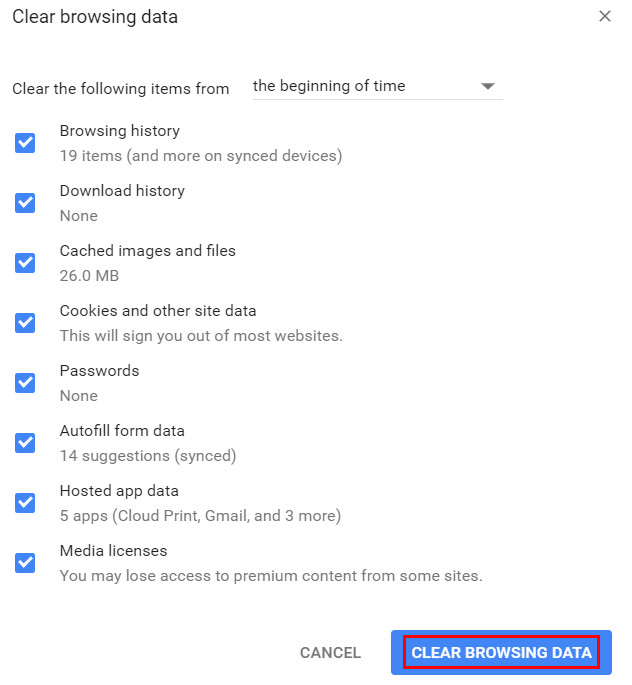Click the 'Hosted app data' label
The image size is (632, 685).
click(x=119, y=491)
